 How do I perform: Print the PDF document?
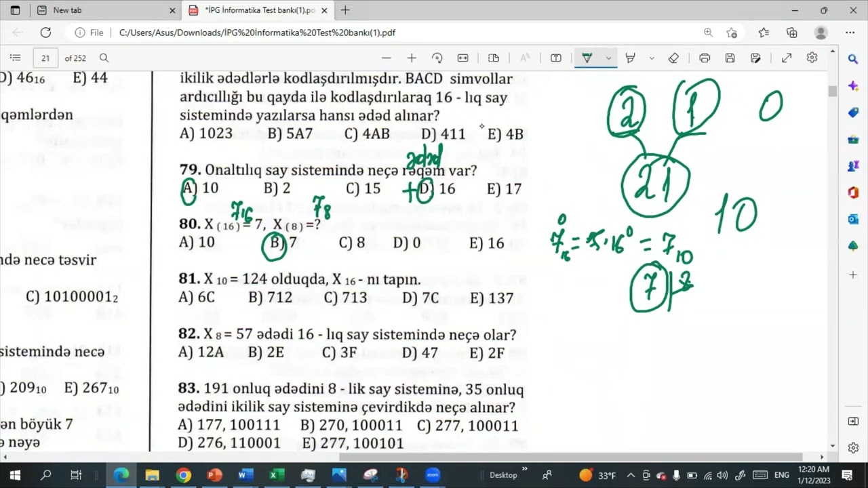pos(705,58)
